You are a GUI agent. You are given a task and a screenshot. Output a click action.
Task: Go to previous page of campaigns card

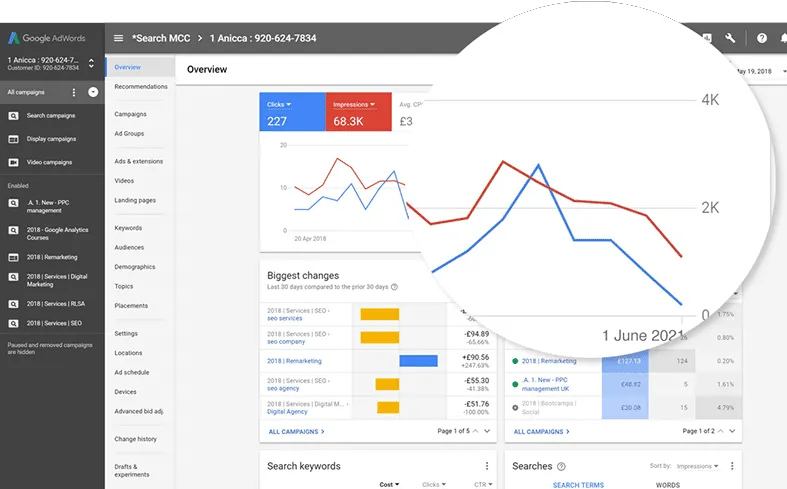(721, 431)
